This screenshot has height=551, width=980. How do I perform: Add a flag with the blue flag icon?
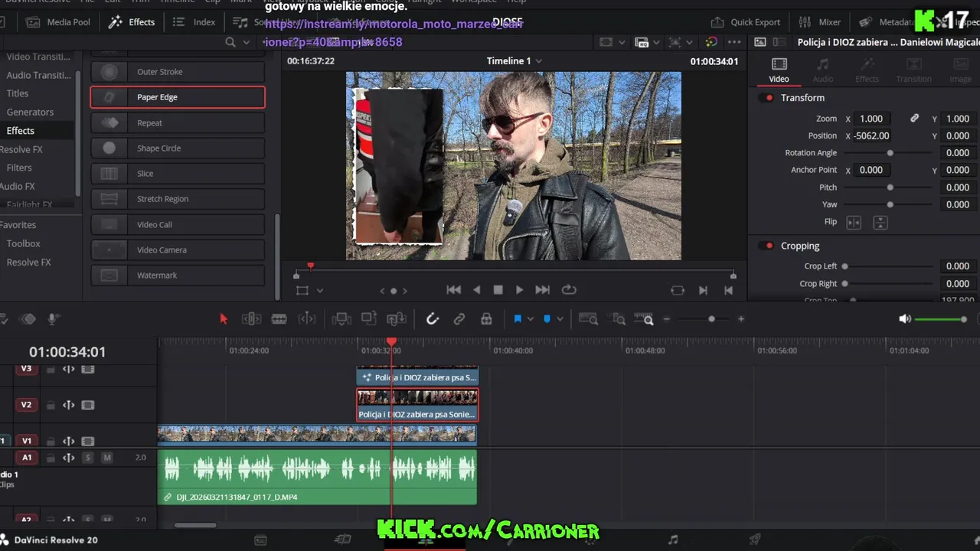pyautogui.click(x=518, y=319)
